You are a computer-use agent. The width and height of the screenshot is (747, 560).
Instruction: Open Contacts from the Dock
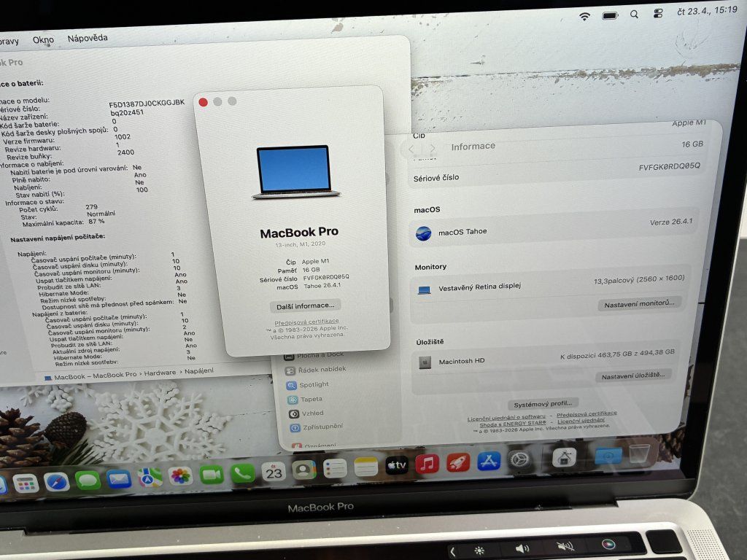[304, 470]
